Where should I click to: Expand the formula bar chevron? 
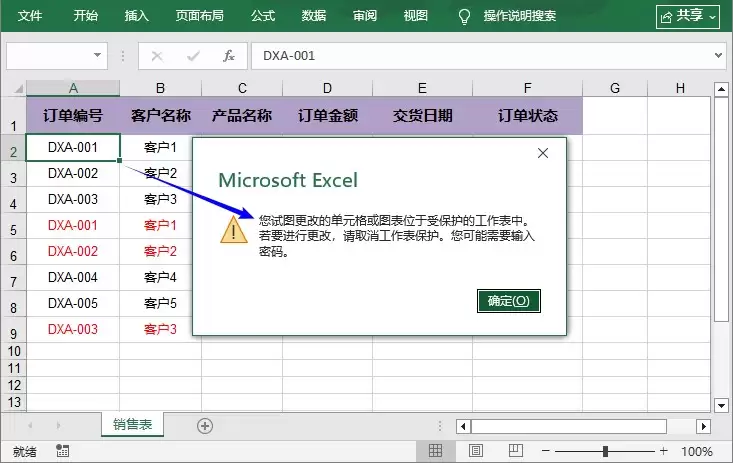719,55
